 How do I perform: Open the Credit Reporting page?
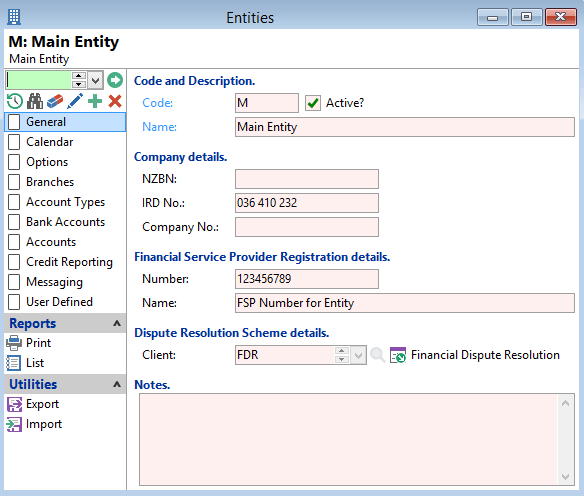click(x=65, y=262)
